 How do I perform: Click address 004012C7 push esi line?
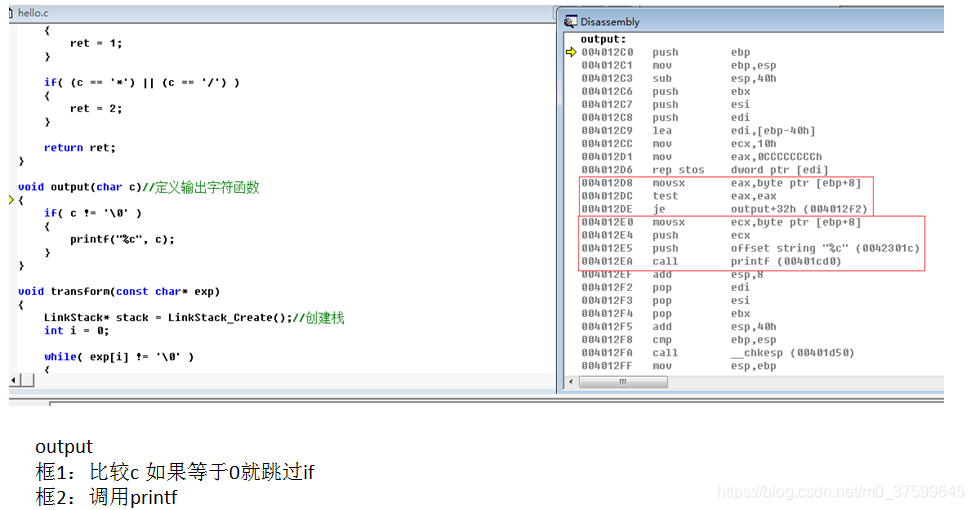(x=666, y=104)
